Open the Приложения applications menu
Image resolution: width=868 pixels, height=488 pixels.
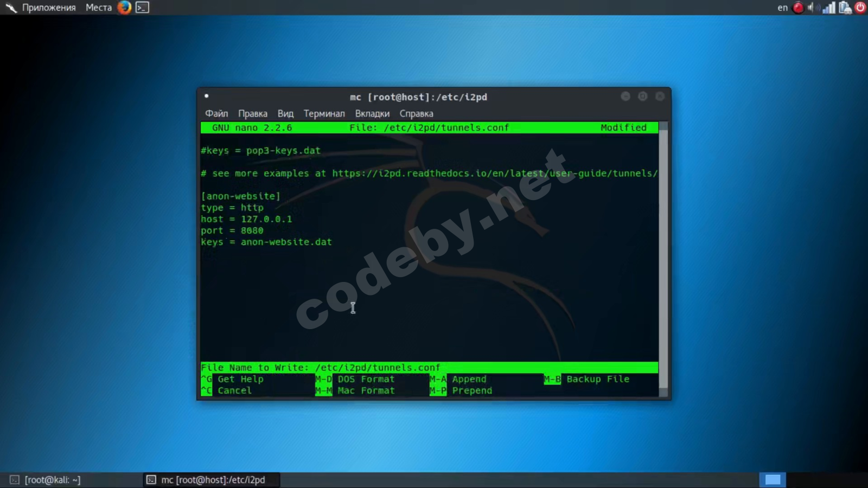click(x=49, y=8)
